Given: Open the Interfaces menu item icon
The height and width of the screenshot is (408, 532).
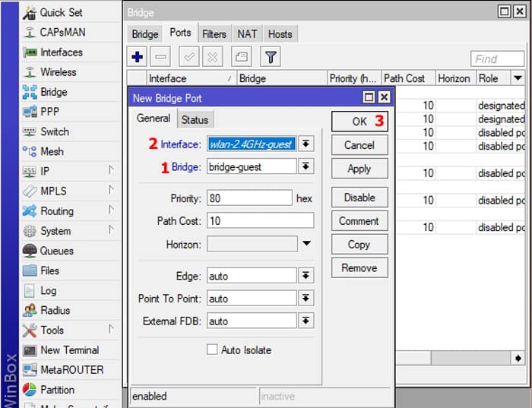Looking at the screenshot, I should coord(30,52).
